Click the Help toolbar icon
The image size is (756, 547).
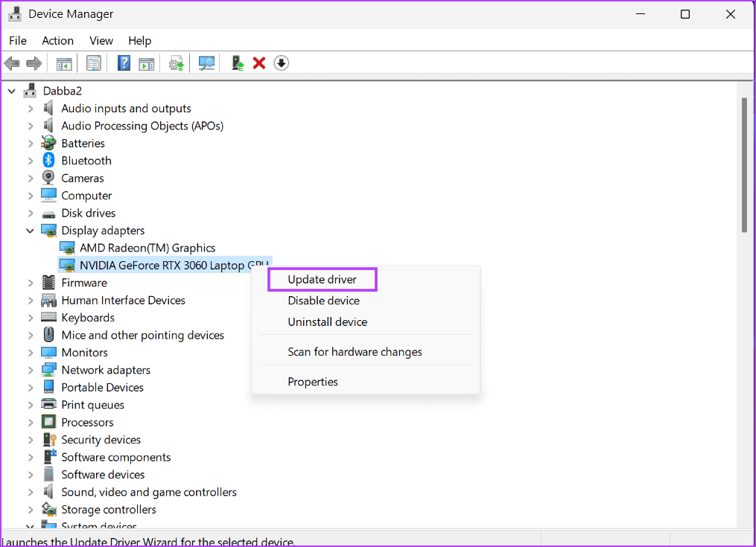click(124, 63)
